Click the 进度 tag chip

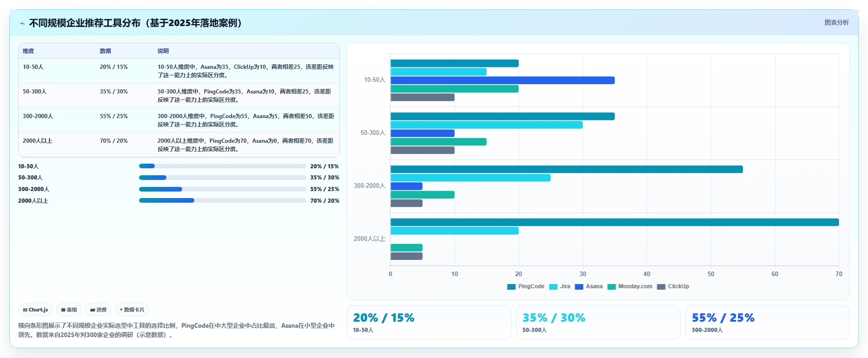pyautogui.click(x=98, y=310)
